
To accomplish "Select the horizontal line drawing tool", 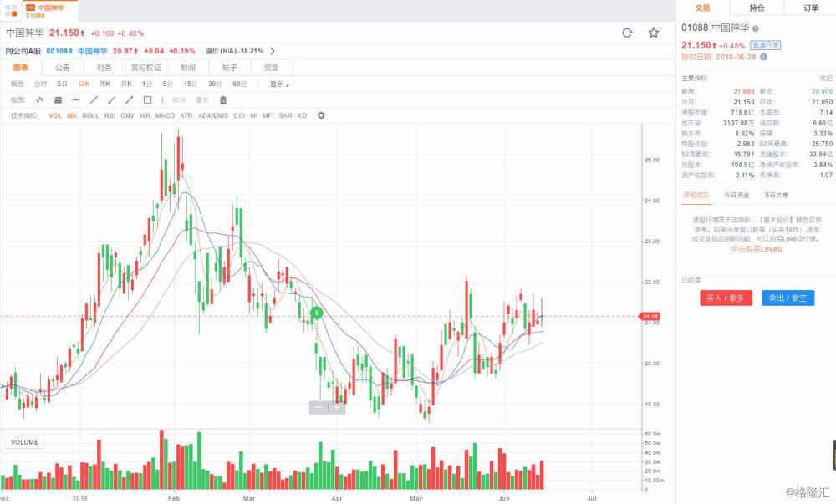I will (76, 99).
